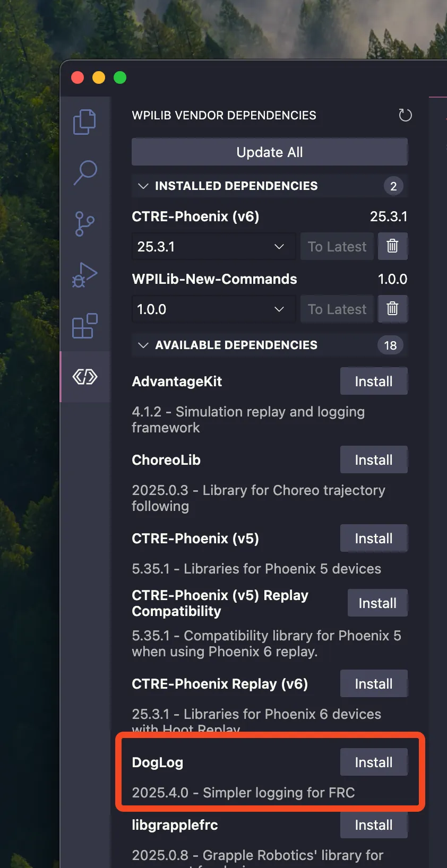Open the WPILib-New-Commands version dropdown
Viewport: 447px width, 868px height.
click(214, 309)
